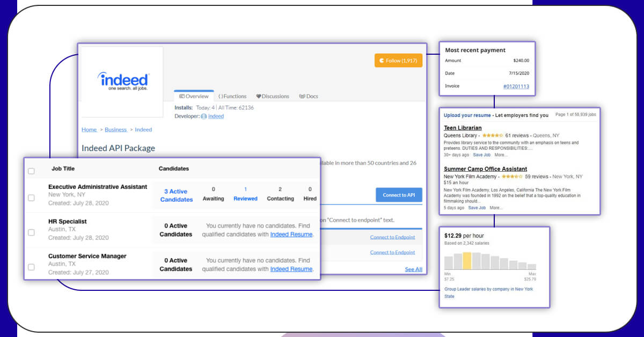644x337 pixels.
Task: Save the Teen Librarian job
Action: click(482, 155)
